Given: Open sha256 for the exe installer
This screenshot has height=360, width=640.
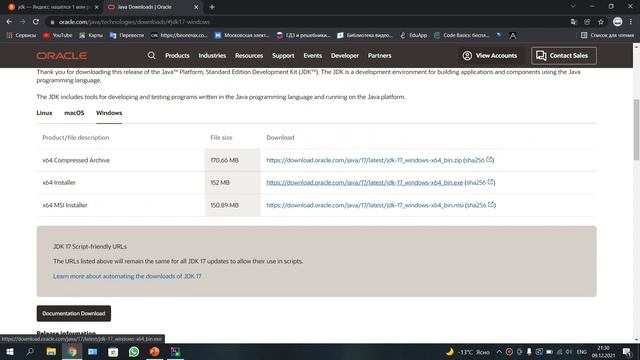Looking at the screenshot, I should [480, 182].
